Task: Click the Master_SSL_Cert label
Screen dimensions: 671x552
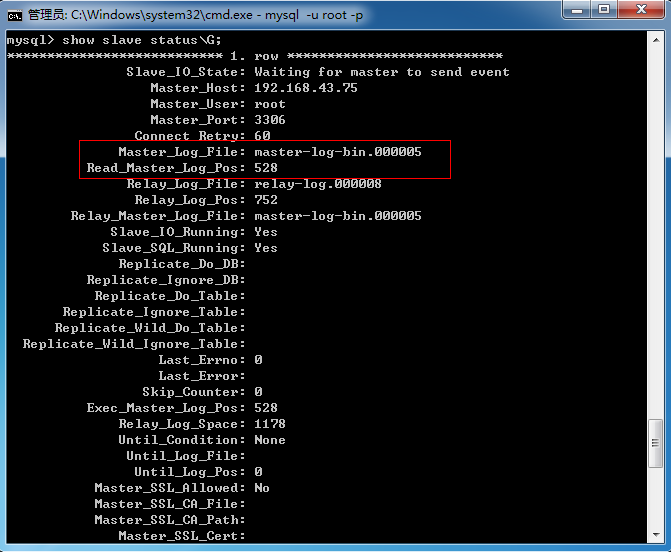Action: click(x=182, y=536)
